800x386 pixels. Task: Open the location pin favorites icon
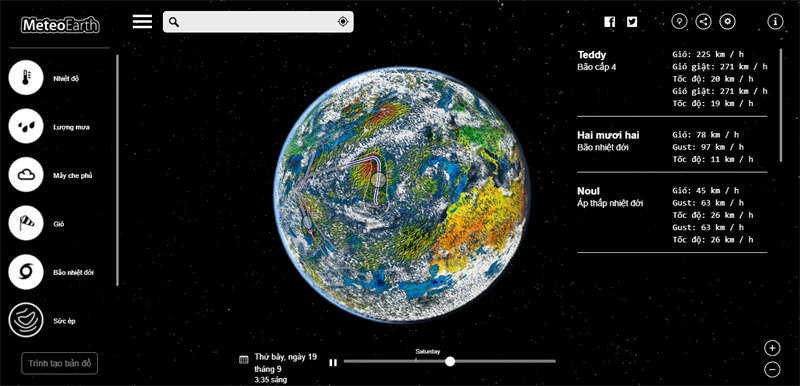pos(679,21)
